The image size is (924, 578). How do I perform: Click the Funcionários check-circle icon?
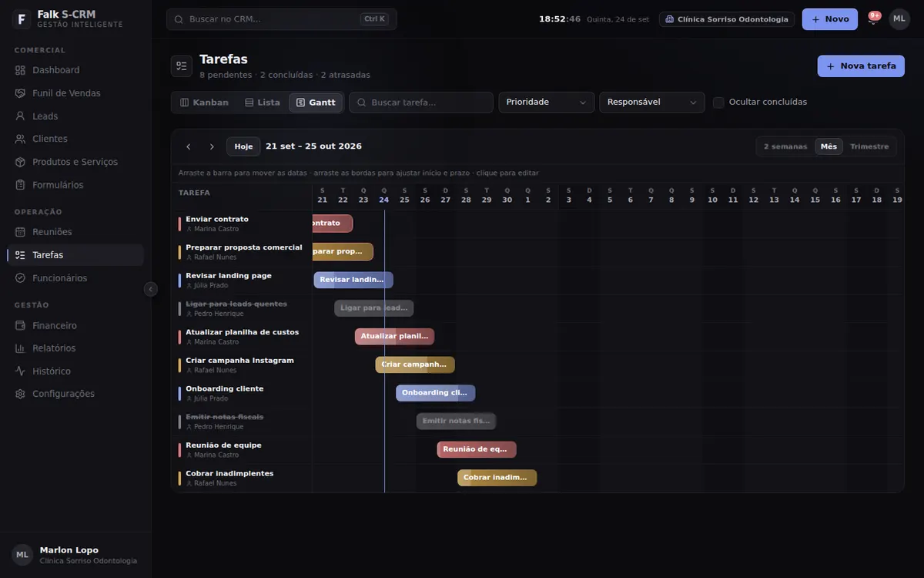click(20, 278)
